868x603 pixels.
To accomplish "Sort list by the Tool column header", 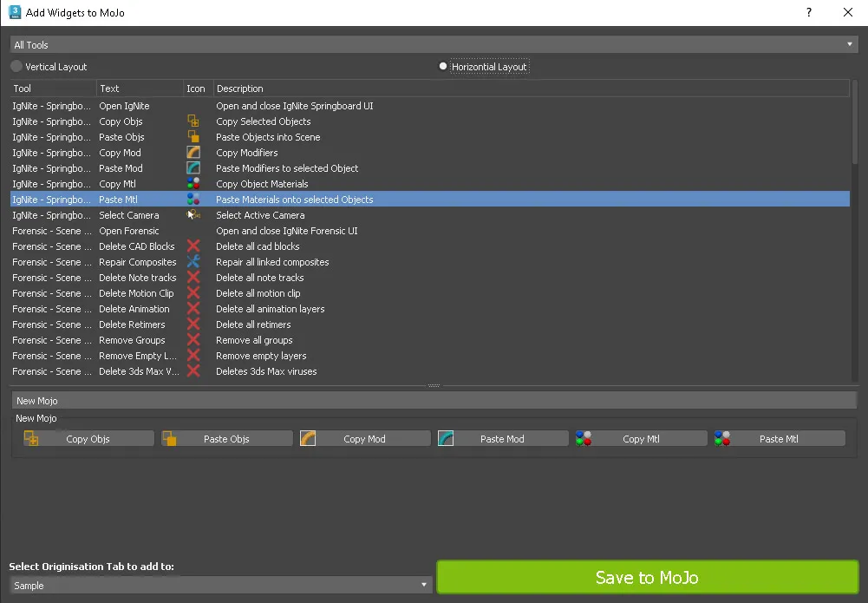I will (x=53, y=88).
